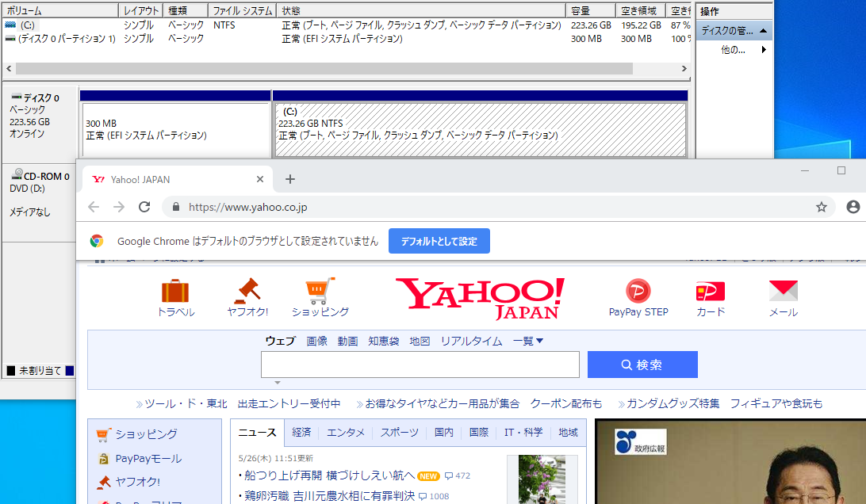866x504 pixels.
Task: Close the Yahoo! JAPAN tab
Action: pos(260,179)
